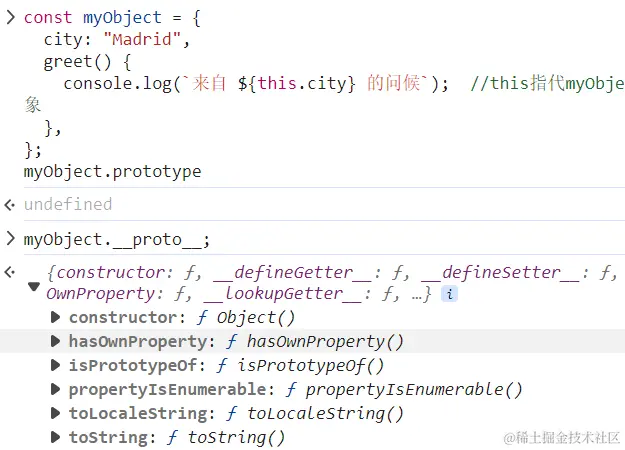Image resolution: width=625 pixels, height=450 pixels.
Task: Click the return arrow before undefined
Action: click(x=10, y=205)
